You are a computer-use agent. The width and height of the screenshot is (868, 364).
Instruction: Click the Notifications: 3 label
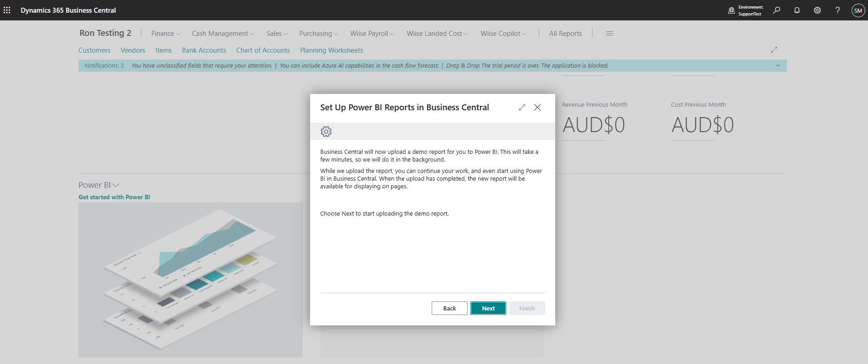104,66
